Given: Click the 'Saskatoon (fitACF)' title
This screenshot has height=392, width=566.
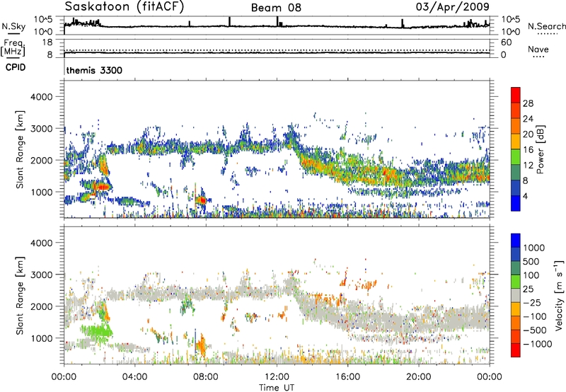Looking at the screenshot, I should click(125, 6).
